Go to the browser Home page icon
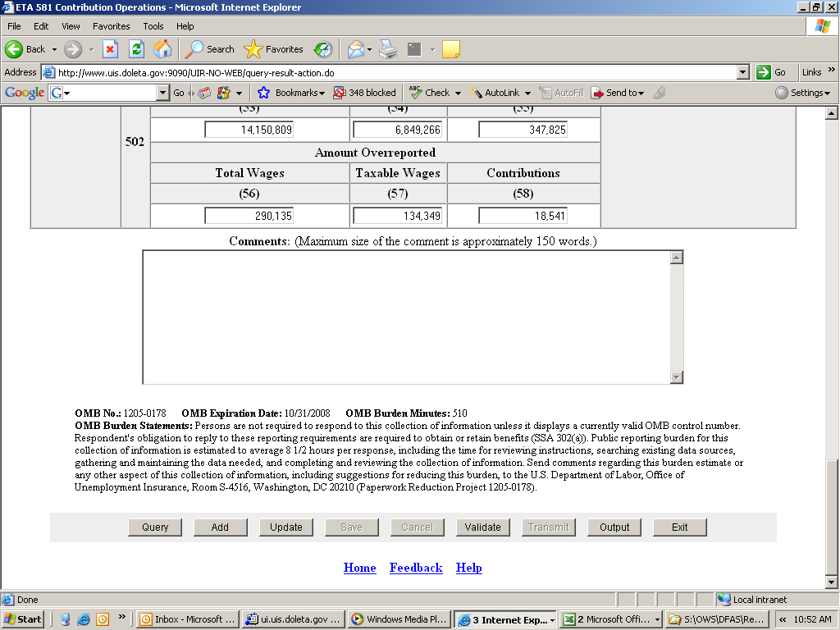 (x=162, y=49)
